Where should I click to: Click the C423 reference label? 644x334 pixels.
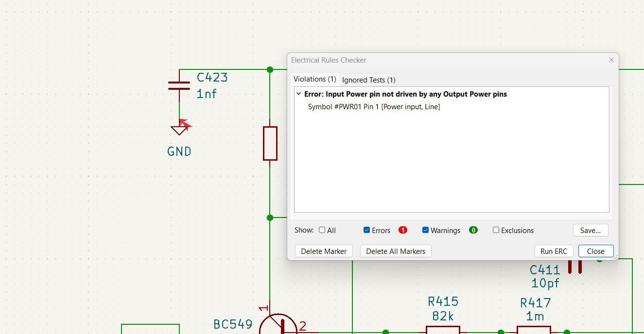click(212, 78)
